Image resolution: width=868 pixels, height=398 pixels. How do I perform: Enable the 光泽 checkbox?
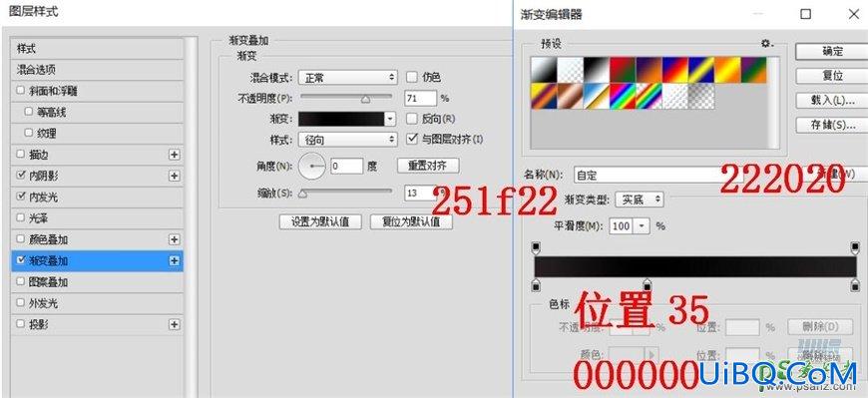coord(21,218)
